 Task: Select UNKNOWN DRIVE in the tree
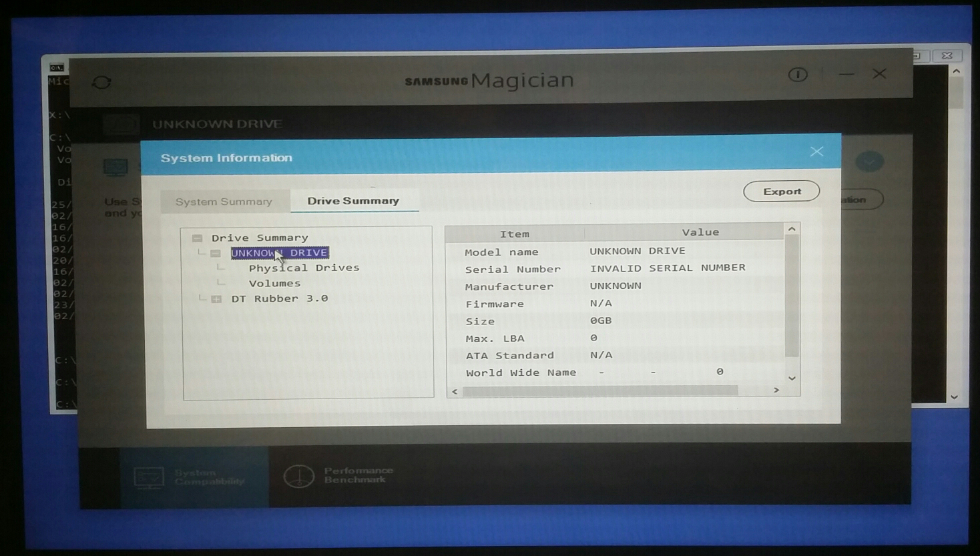(x=280, y=253)
